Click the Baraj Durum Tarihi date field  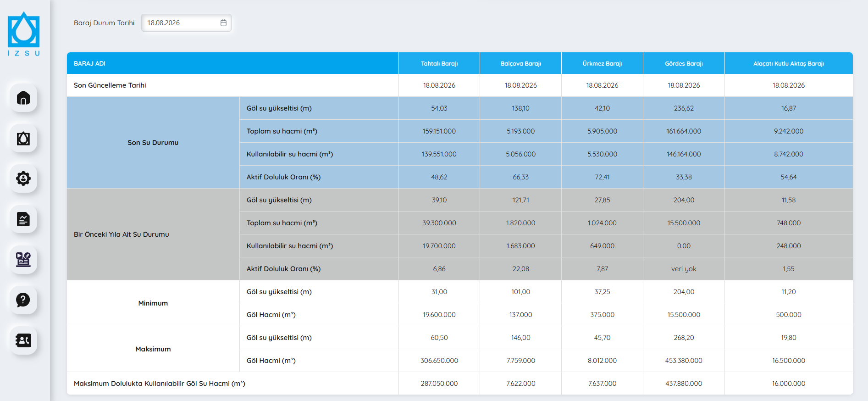186,23
